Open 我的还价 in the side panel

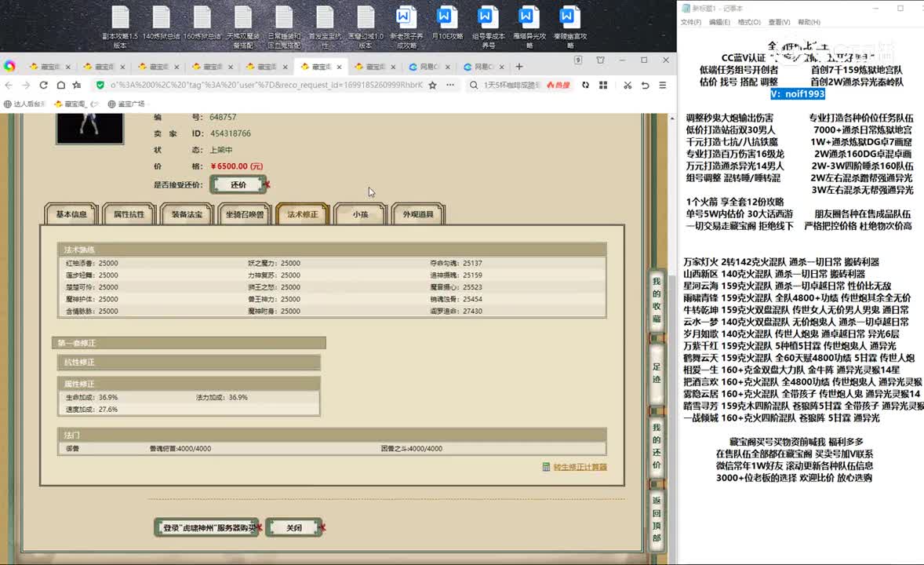click(x=657, y=446)
